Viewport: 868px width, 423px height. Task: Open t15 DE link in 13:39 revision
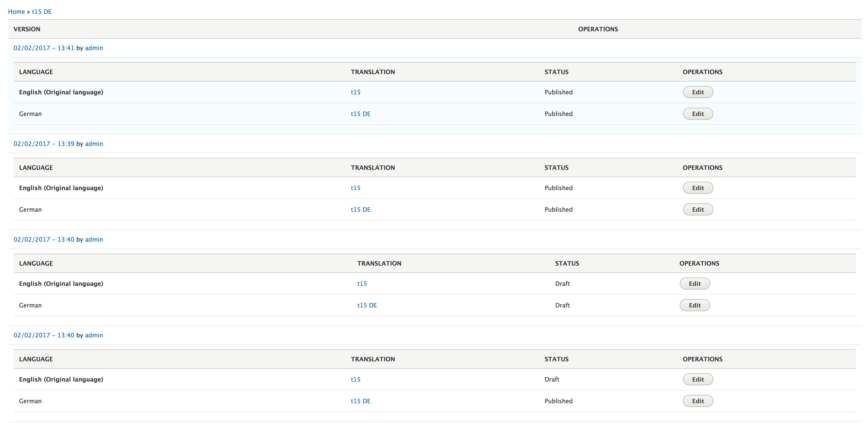(360, 209)
